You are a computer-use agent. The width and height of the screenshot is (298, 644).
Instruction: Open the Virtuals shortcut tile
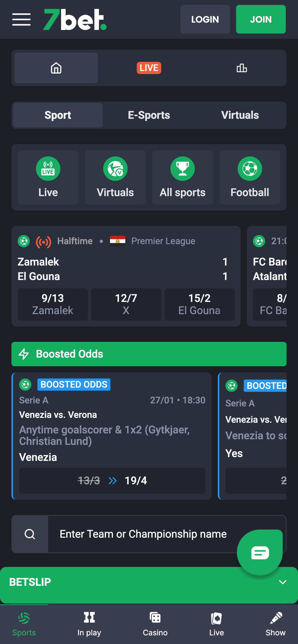(115, 177)
